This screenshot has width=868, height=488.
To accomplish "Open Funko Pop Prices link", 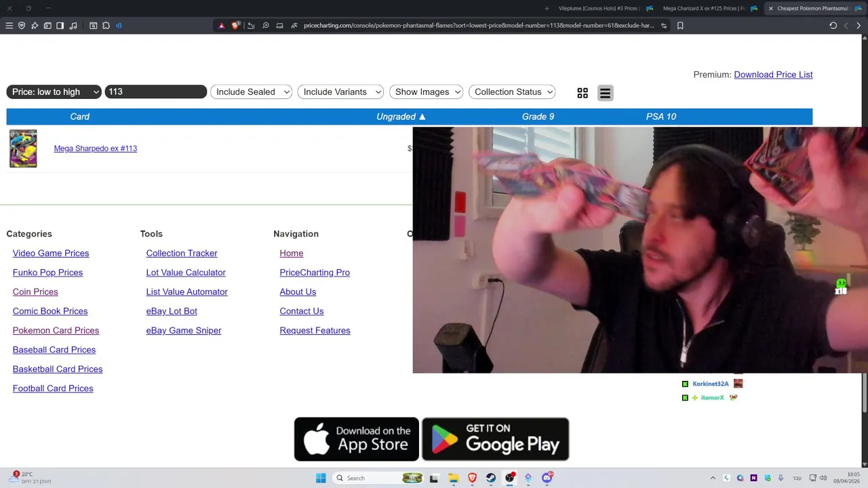I will 47,272.
